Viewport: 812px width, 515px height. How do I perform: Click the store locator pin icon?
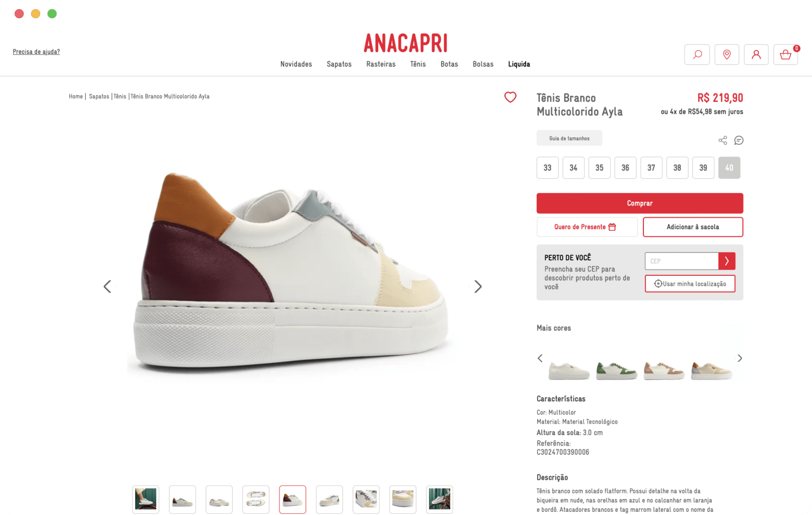pos(727,54)
